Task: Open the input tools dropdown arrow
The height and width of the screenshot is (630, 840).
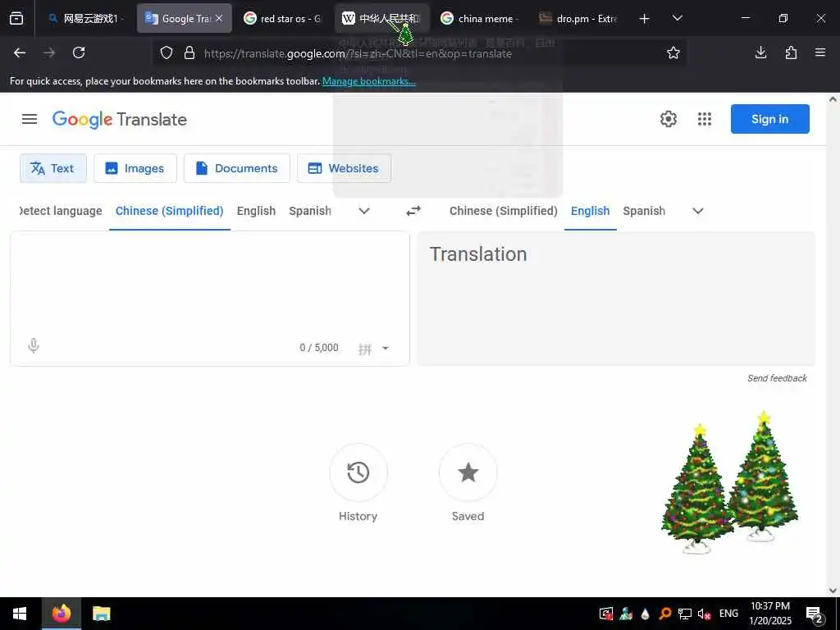Action: (386, 349)
